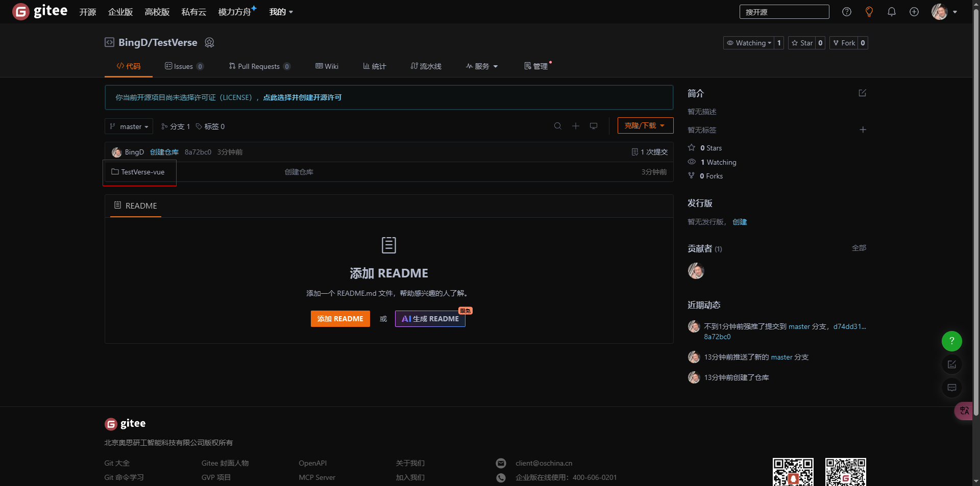Click 全部 to view all contributors
Image resolution: width=980 pixels, height=486 pixels.
[x=859, y=248]
